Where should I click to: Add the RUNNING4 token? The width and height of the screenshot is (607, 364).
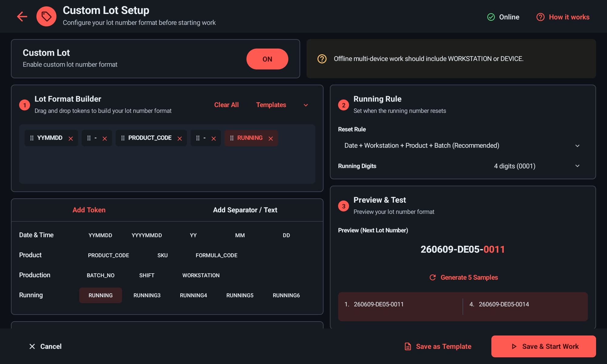point(193,295)
